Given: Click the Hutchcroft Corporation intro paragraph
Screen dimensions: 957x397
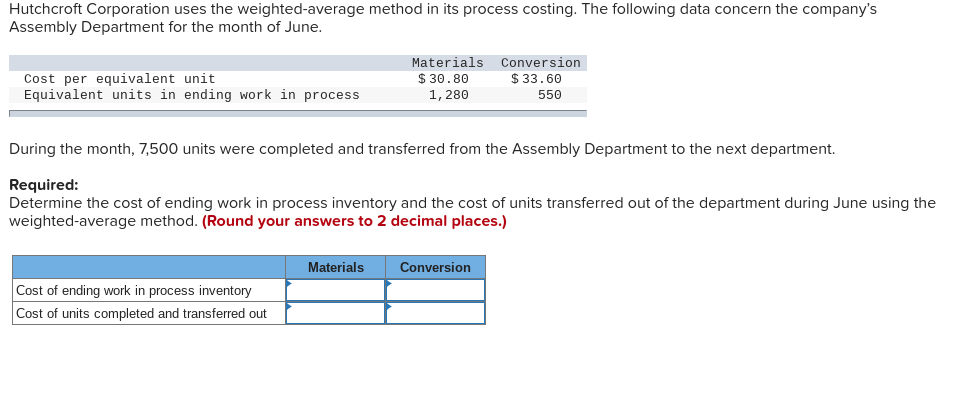Looking at the screenshot, I should pos(442,18).
